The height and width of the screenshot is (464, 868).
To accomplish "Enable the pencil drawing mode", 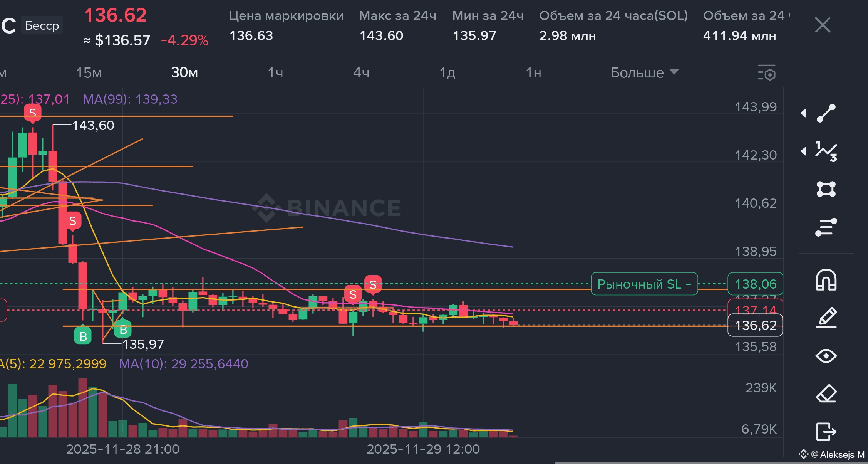I will click(x=826, y=318).
